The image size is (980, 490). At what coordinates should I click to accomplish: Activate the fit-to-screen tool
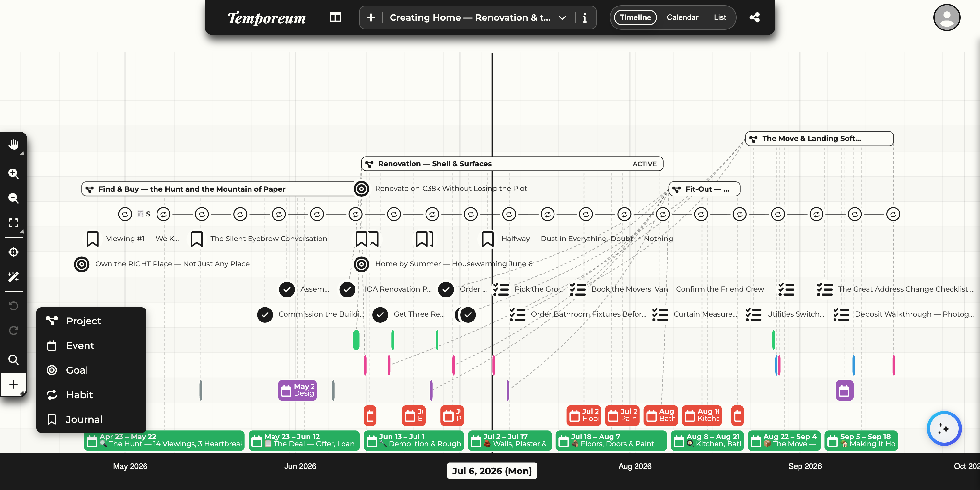(14, 223)
